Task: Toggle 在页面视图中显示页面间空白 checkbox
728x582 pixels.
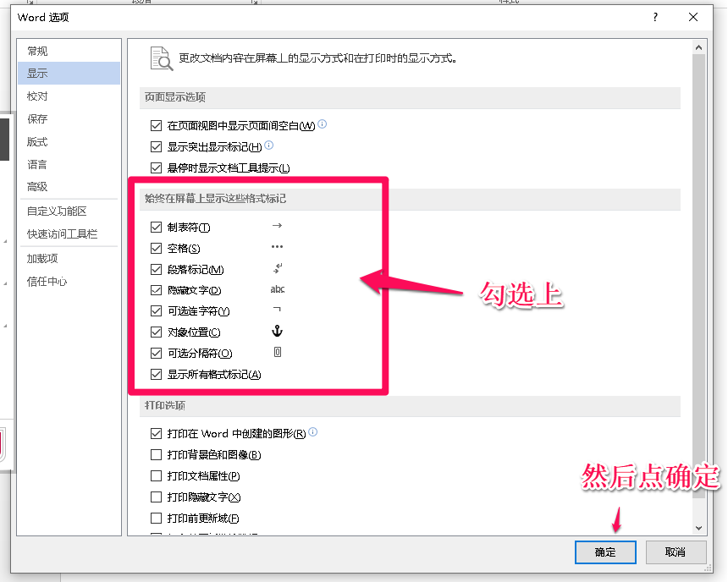Action: (x=156, y=125)
